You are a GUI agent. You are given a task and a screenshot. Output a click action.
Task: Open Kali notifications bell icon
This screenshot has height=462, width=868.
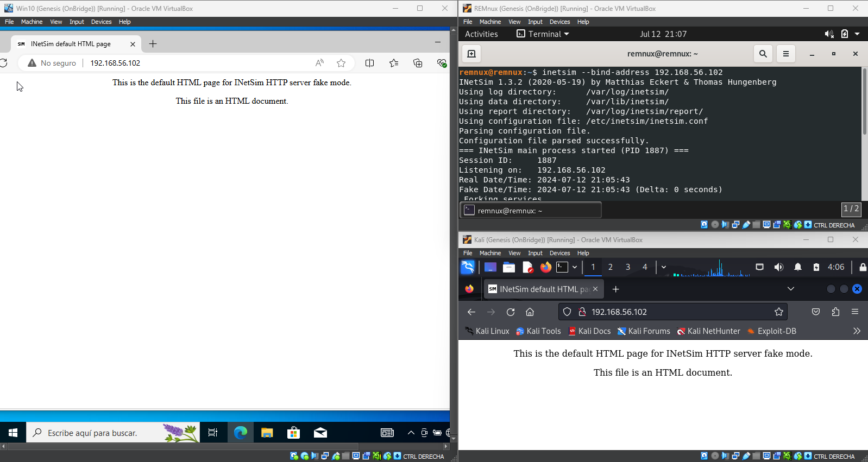tap(798, 267)
